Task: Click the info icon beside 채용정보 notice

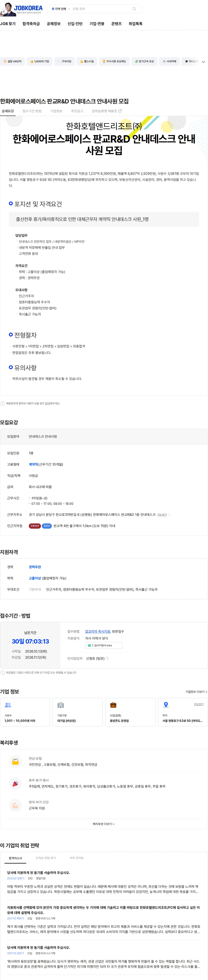Action: 3,403
